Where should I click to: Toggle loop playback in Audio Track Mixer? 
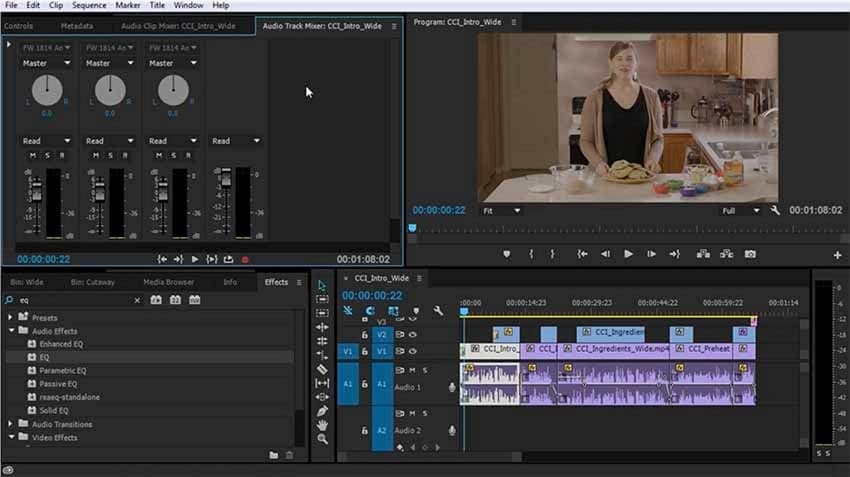tap(228, 260)
